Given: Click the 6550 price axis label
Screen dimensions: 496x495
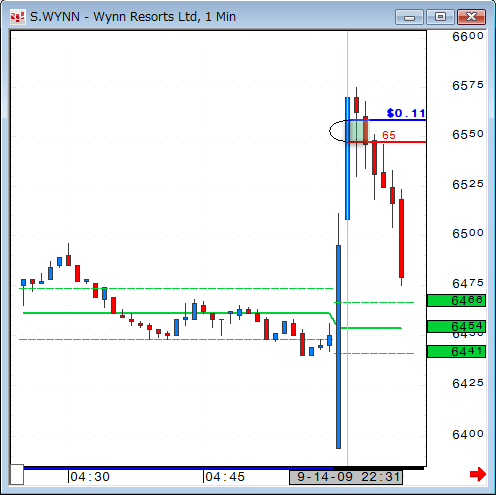Looking at the screenshot, I should point(468,134).
